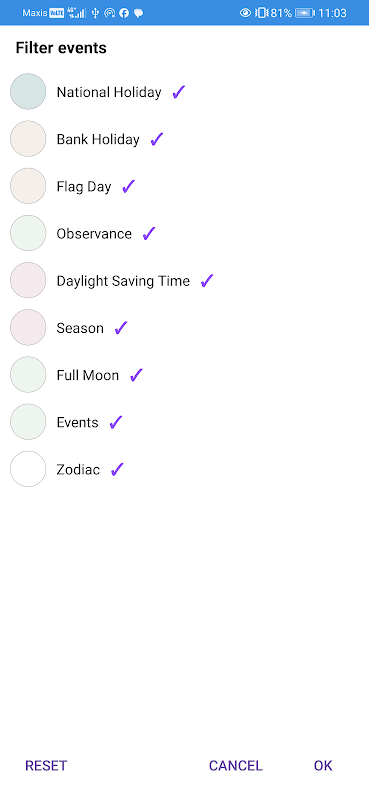
Task: Click the CANCEL button
Action: (235, 765)
